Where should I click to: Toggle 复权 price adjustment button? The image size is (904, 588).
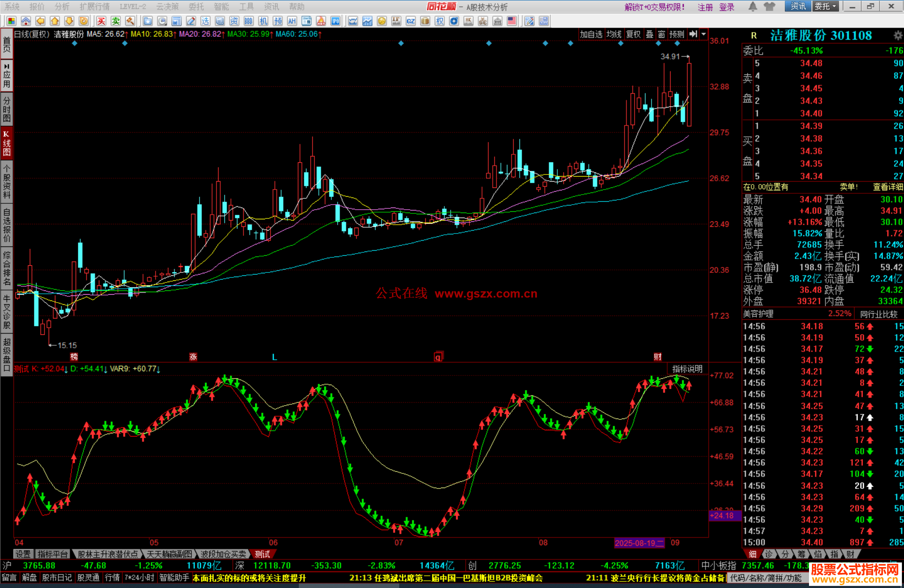coord(633,34)
